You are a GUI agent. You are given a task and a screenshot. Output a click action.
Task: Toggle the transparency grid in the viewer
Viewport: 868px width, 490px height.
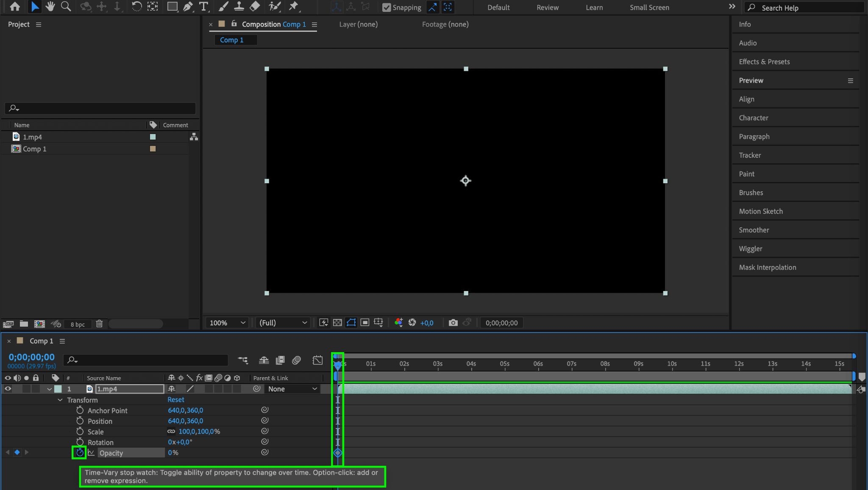point(337,323)
